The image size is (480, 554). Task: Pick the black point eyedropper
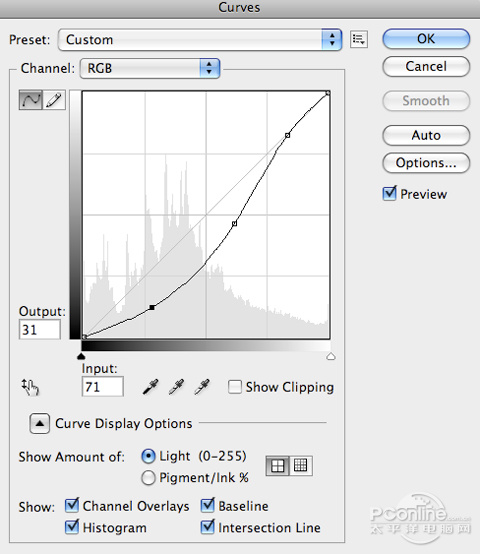151,387
